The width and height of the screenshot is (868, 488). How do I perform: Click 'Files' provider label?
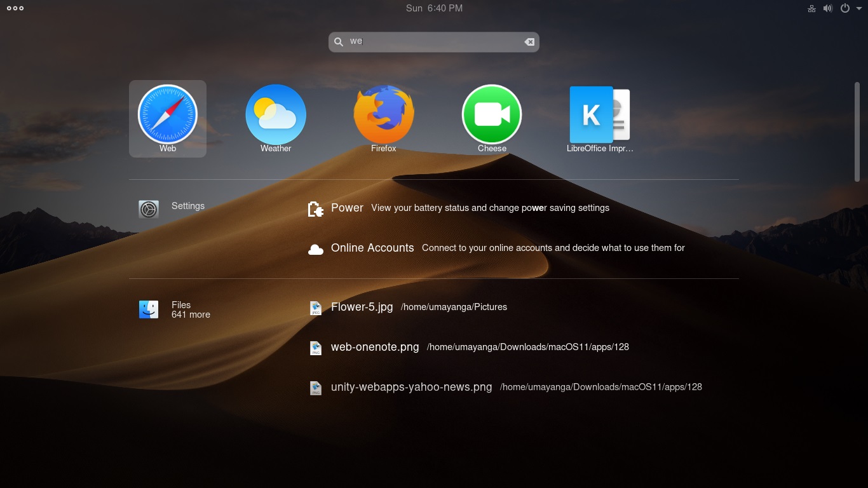click(181, 305)
